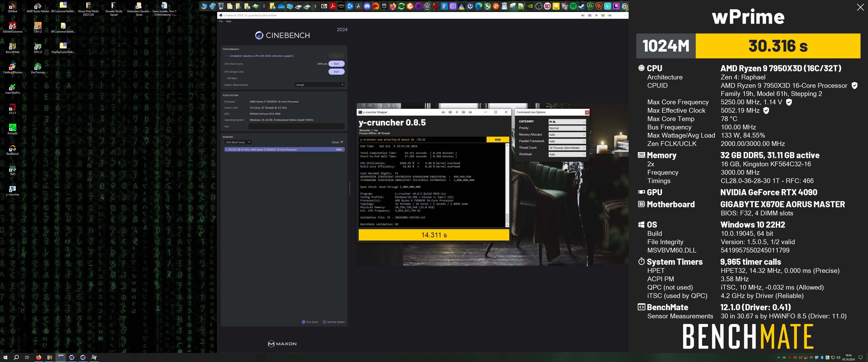Viewport: 868px width, 362px height.
Task: Expand Parallel Framework dropdown
Action: [x=567, y=141]
